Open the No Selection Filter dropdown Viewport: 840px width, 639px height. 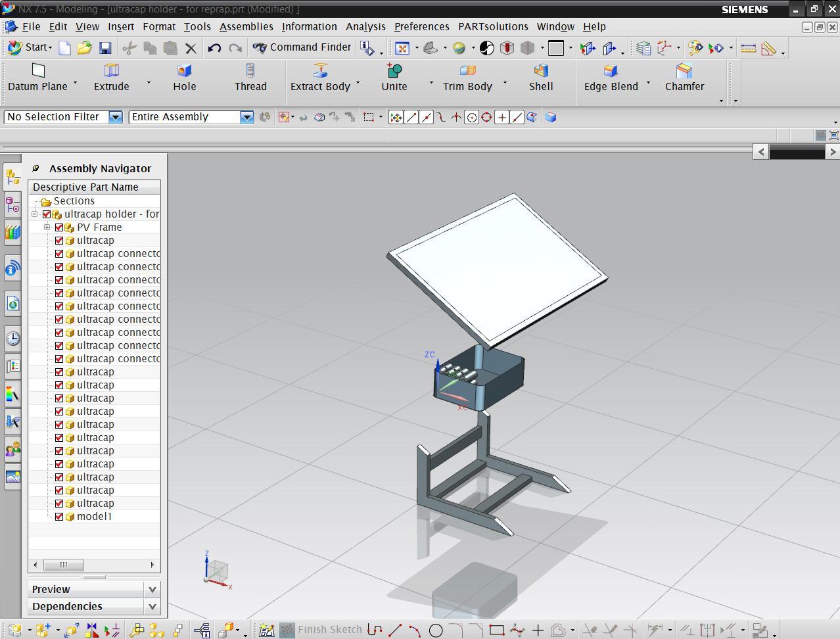(x=115, y=117)
